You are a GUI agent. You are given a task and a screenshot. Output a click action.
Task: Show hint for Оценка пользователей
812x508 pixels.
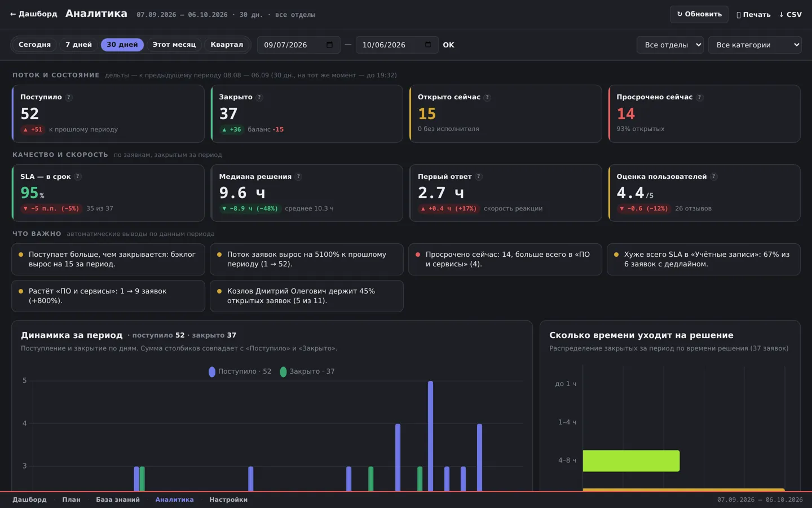click(713, 177)
